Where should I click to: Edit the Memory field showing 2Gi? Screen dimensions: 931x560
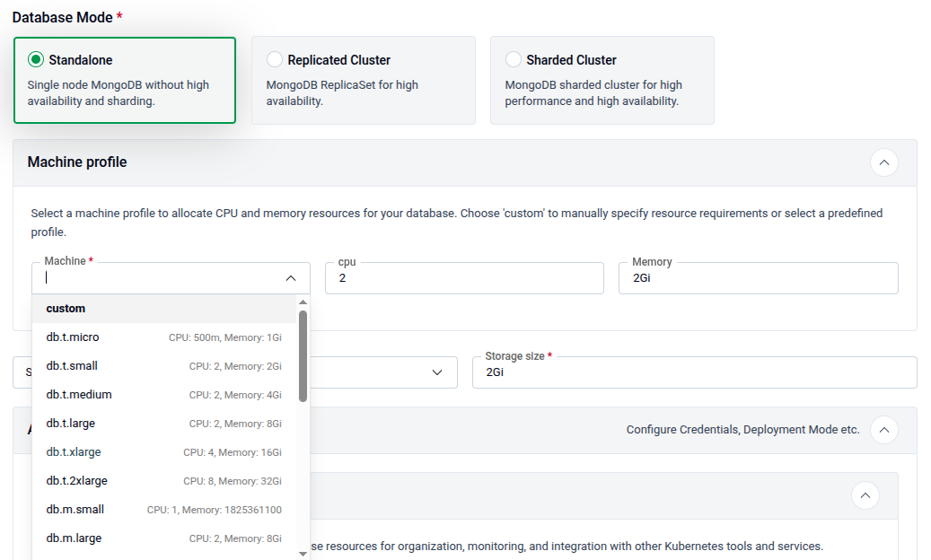[x=759, y=278]
